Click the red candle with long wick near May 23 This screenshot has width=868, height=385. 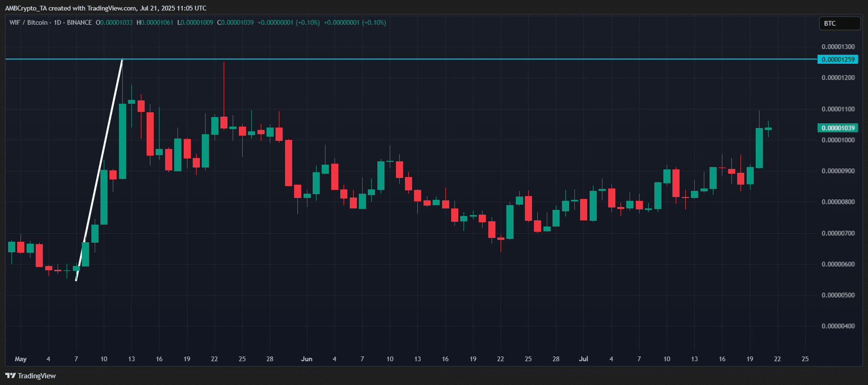click(x=224, y=122)
